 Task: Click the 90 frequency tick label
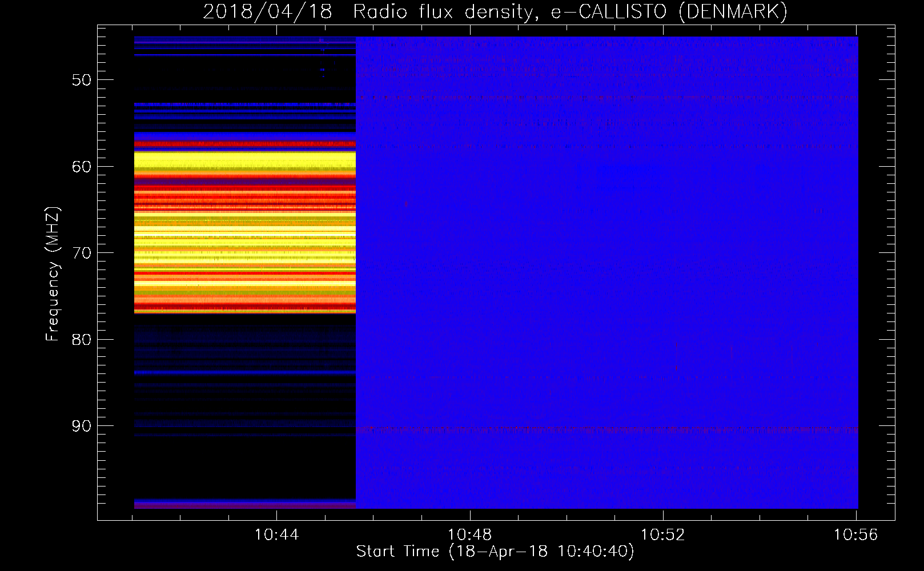coord(82,426)
